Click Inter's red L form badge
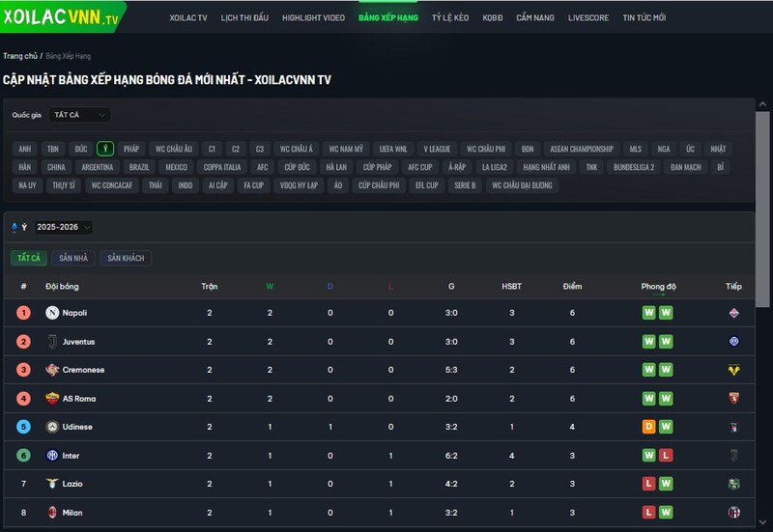The image size is (773, 532). pos(666,456)
